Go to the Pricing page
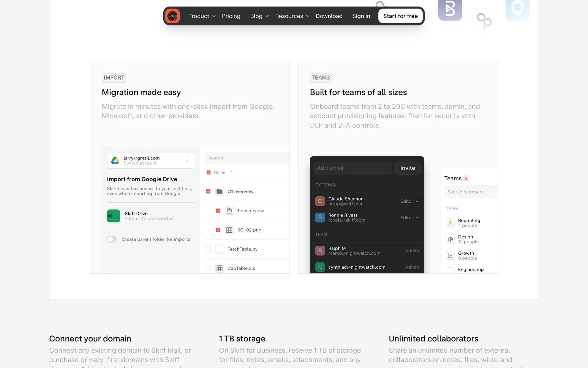 click(x=231, y=16)
